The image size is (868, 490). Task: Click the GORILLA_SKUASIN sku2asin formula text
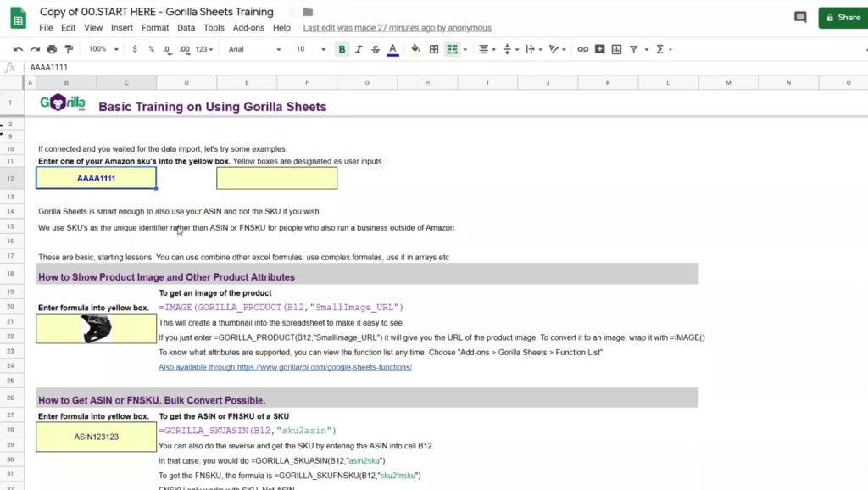248,431
